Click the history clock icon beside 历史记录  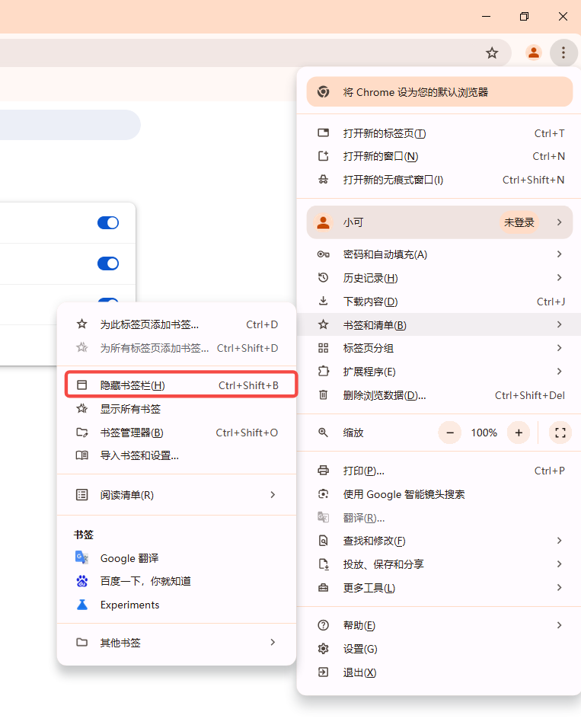click(323, 278)
